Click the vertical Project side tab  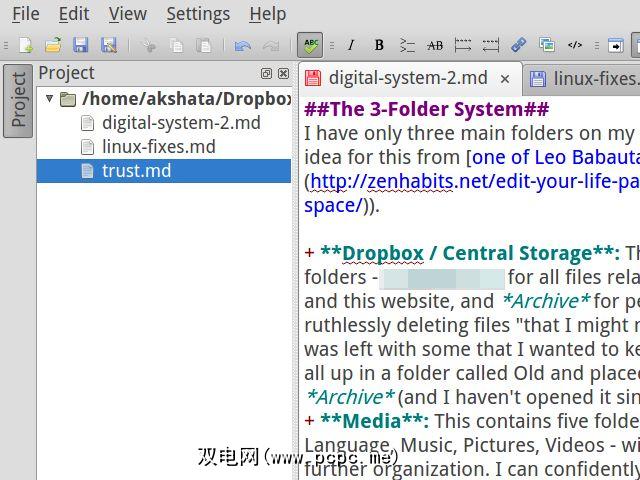[18, 100]
